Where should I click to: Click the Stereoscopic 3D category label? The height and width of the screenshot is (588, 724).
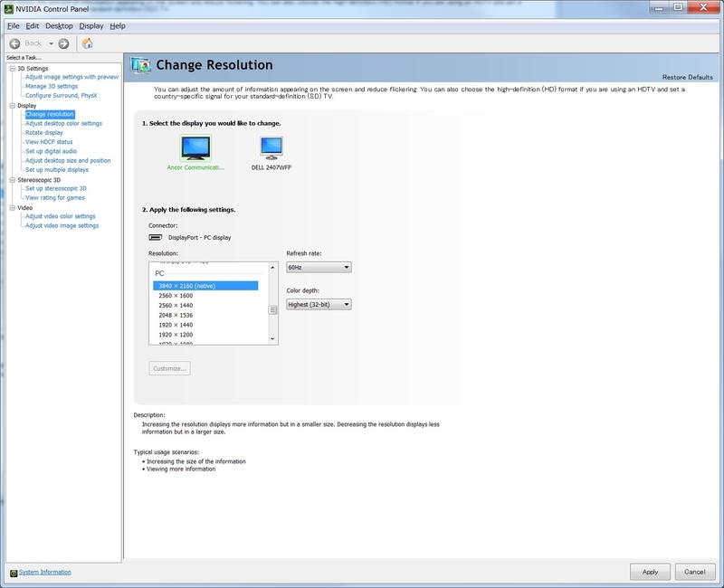(x=39, y=180)
